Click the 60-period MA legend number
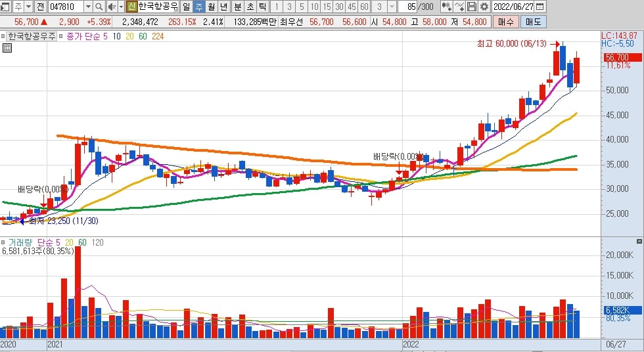Screen dimensions: 644x352 pyautogui.click(x=143, y=37)
